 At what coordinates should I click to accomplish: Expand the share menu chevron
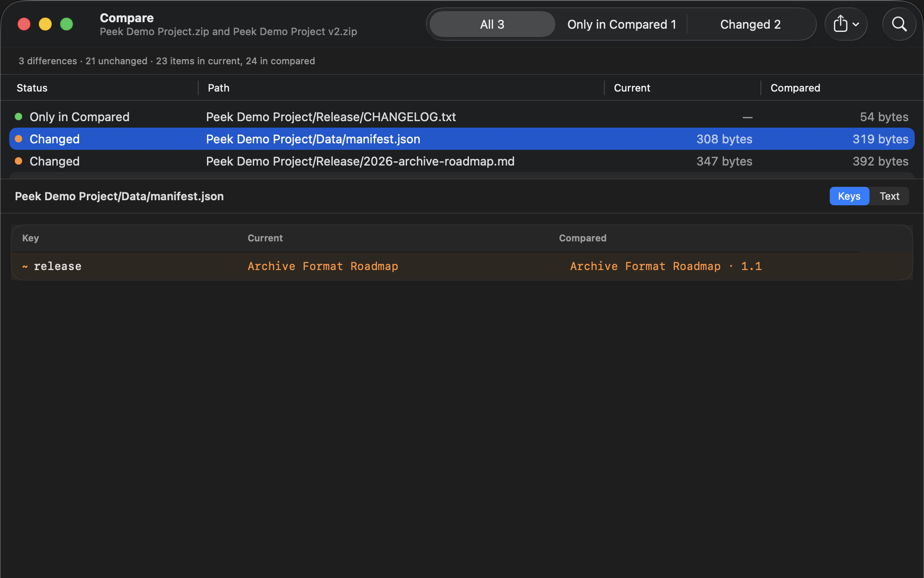point(856,24)
